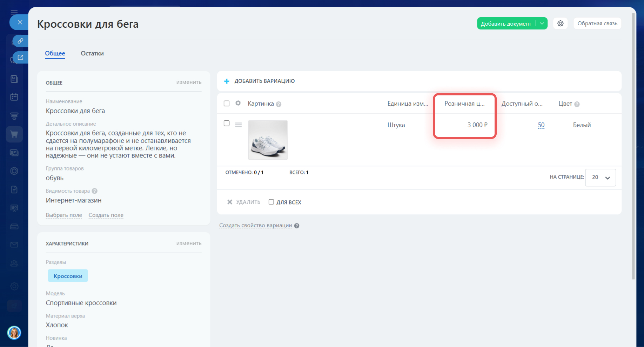644x347 pixels.
Task: Open the calendar icon in the left sidebar
Action: coord(14,97)
